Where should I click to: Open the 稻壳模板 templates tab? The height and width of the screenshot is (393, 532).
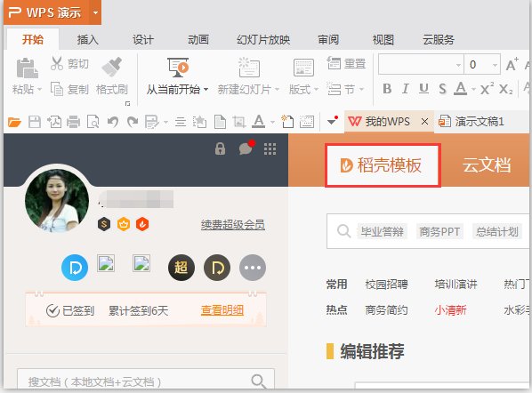[x=383, y=165]
